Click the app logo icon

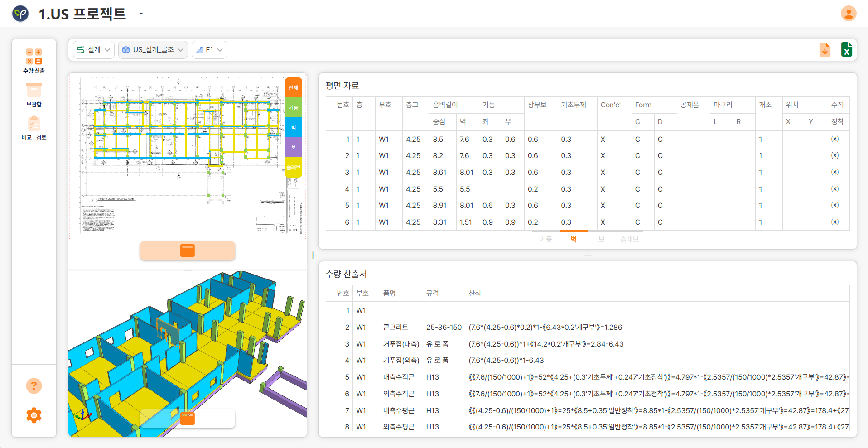click(x=20, y=14)
